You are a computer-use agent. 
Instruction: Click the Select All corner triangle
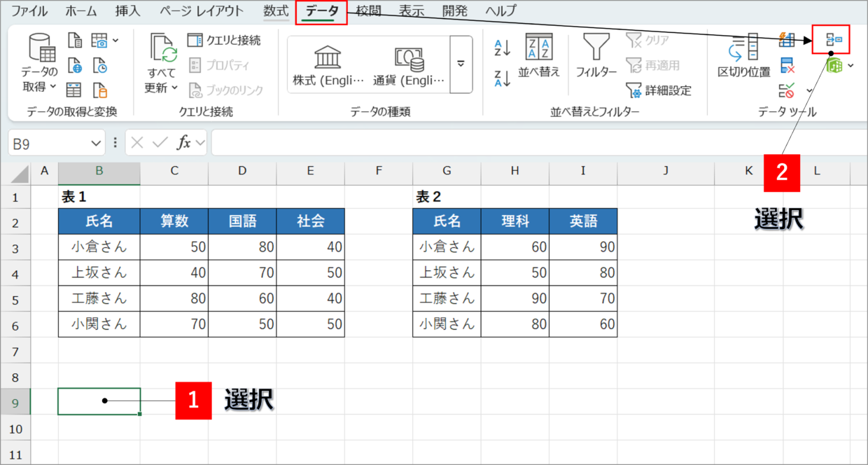pyautogui.click(x=20, y=173)
